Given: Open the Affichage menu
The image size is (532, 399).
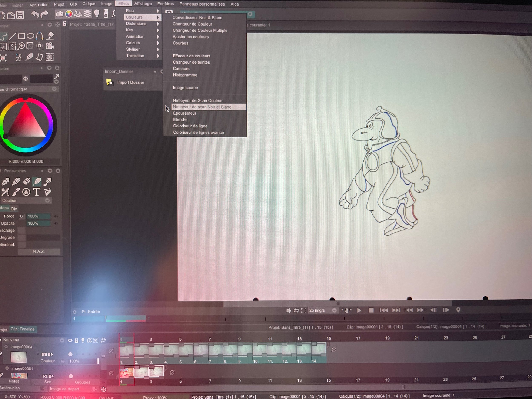Looking at the screenshot, I should 143,4.
